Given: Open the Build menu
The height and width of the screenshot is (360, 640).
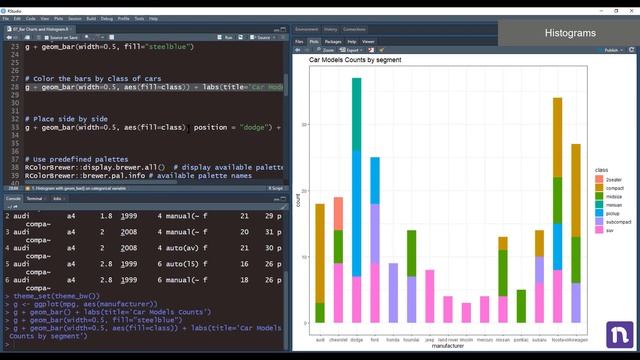Looking at the screenshot, I should [x=91, y=19].
